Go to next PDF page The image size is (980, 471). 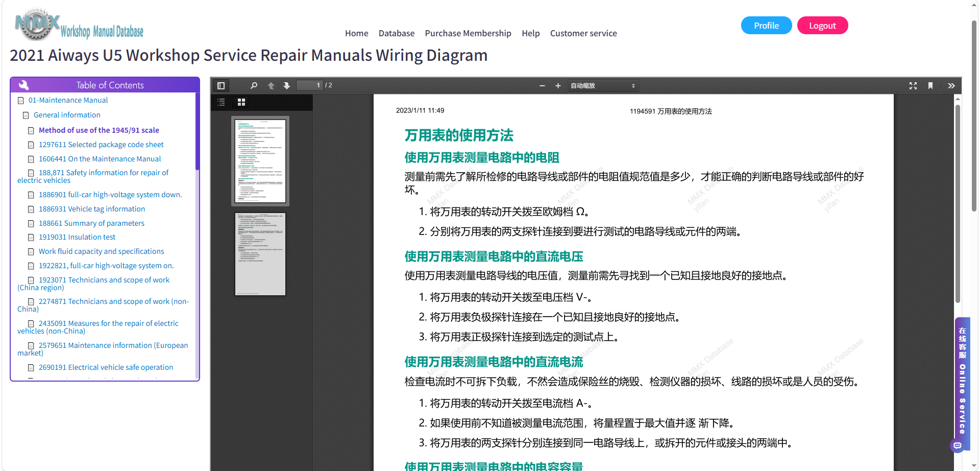coord(287,86)
